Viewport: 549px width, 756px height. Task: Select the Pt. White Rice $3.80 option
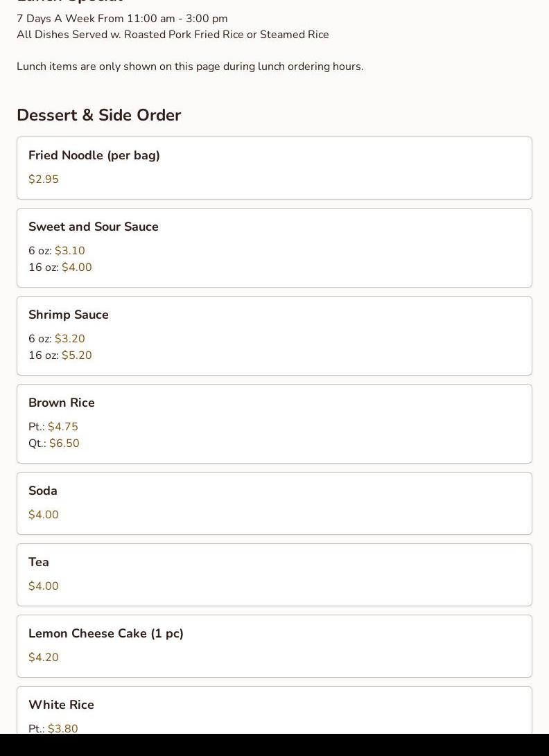point(62,728)
